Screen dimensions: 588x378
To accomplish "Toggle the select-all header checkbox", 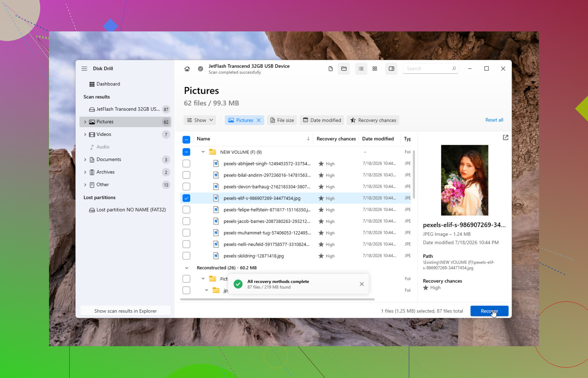I will pyautogui.click(x=186, y=139).
